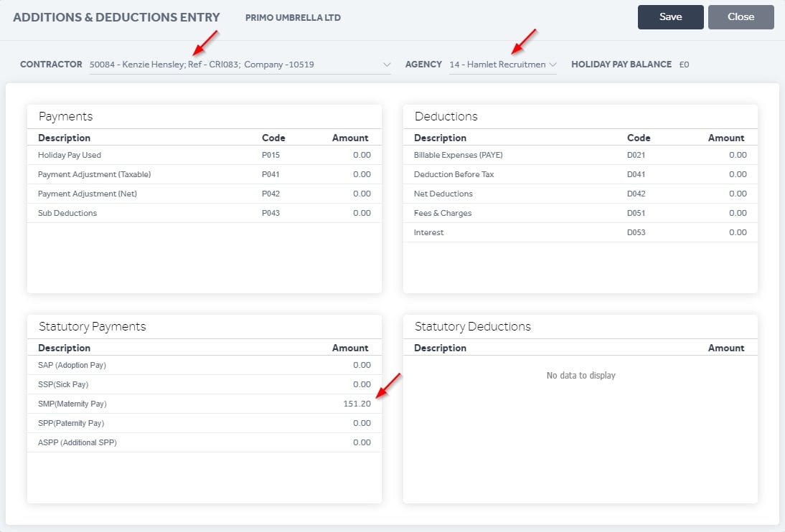The width and height of the screenshot is (785, 532).
Task: Click code D021 in Deductions table
Action: click(636, 155)
